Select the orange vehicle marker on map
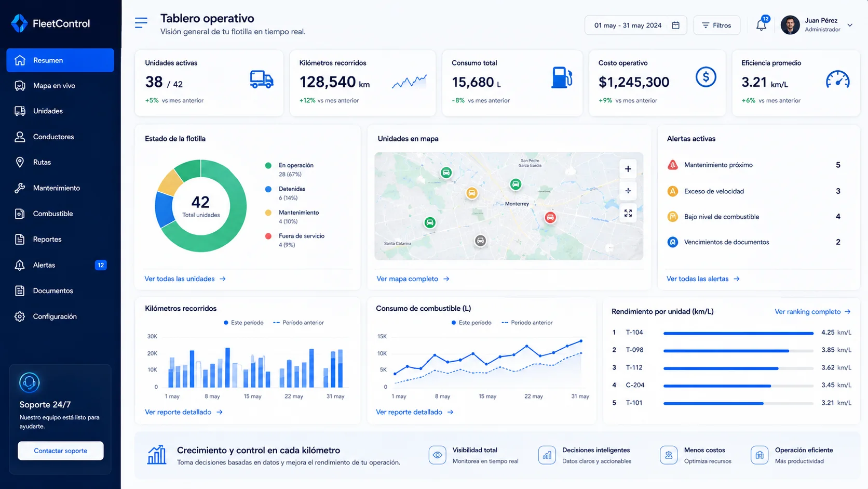Viewport: 868px width, 489px height. pos(471,193)
